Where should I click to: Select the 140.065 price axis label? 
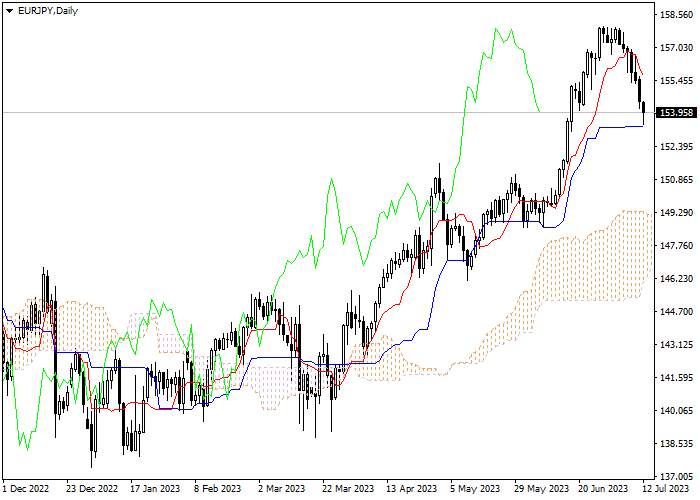[677, 411]
